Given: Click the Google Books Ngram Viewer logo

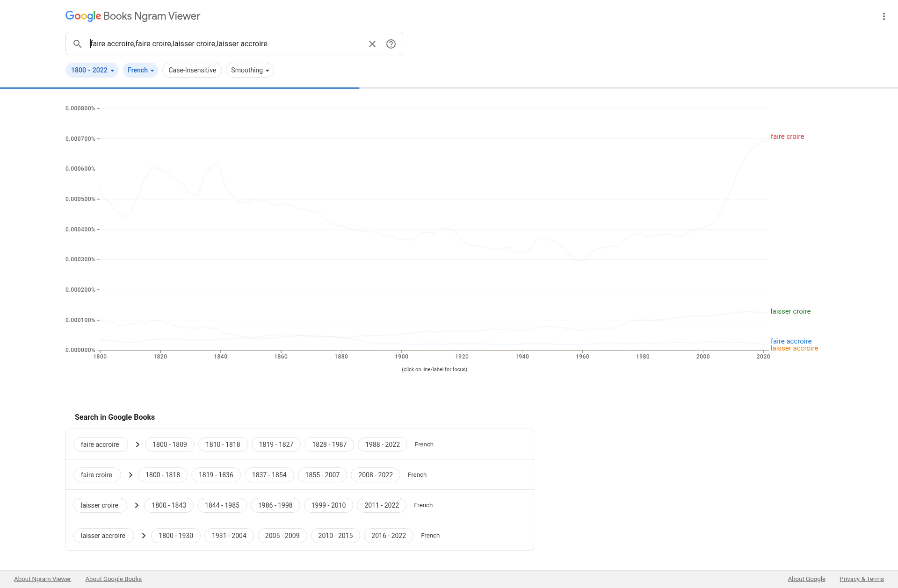Looking at the screenshot, I should [x=133, y=16].
